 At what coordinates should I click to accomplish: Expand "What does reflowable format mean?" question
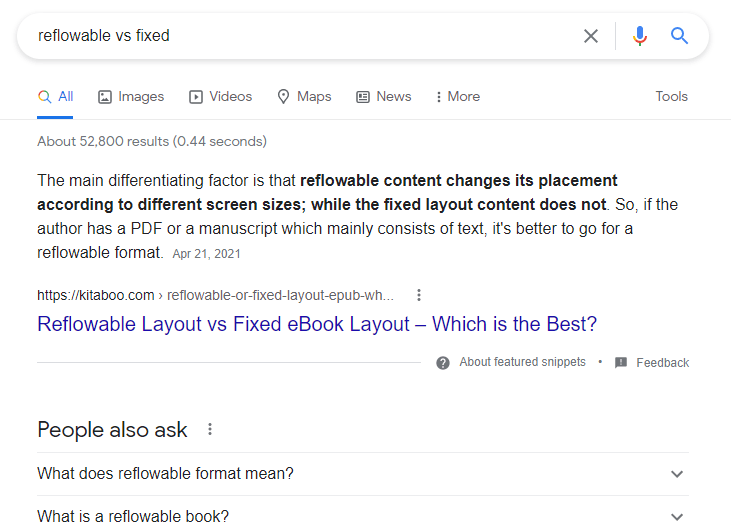click(677, 474)
